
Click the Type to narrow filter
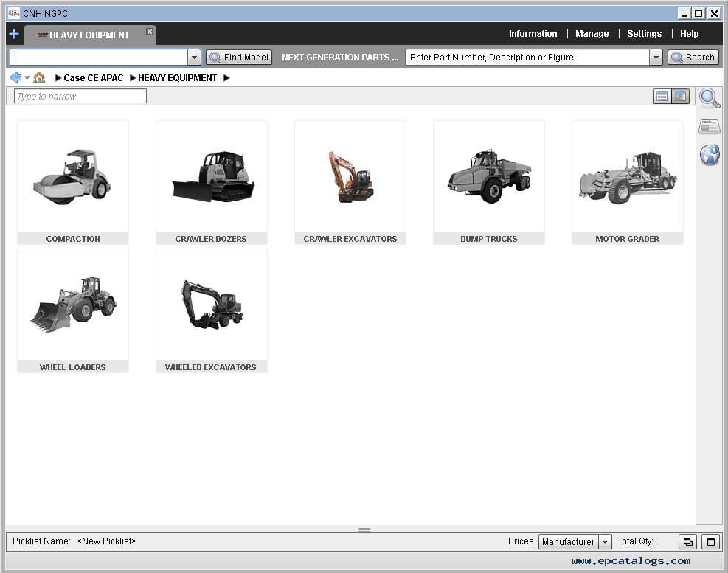(80, 96)
